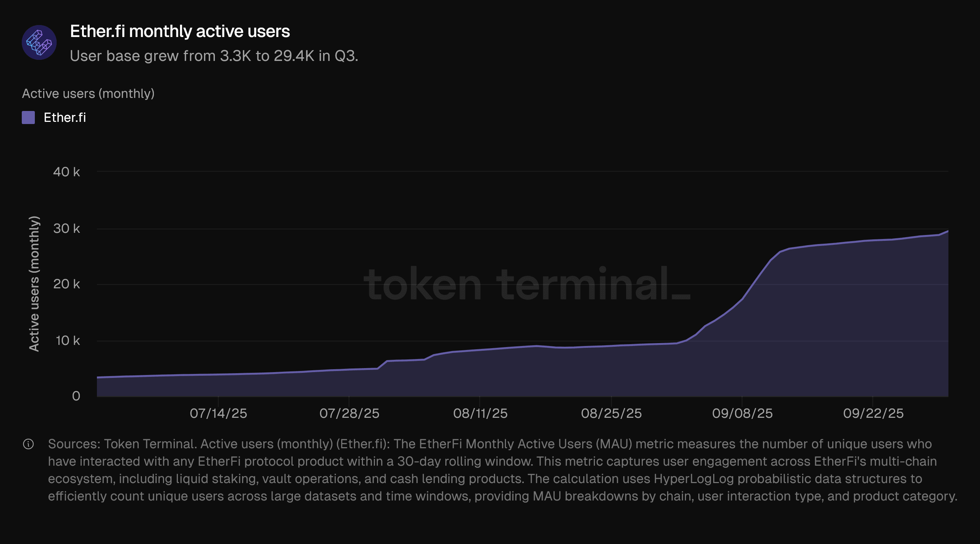Viewport: 980px width, 544px height.
Task: Select the 07/14/25 date tick
Action: [219, 413]
